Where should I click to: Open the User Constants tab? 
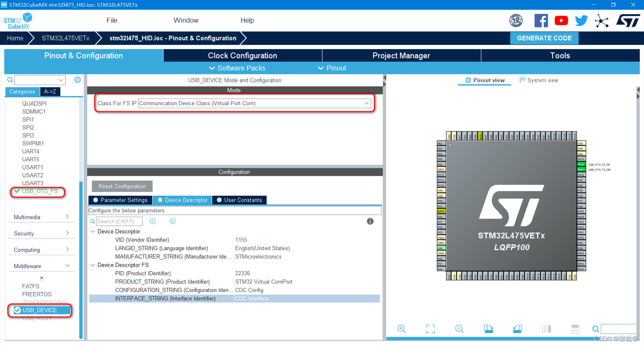[x=239, y=200]
